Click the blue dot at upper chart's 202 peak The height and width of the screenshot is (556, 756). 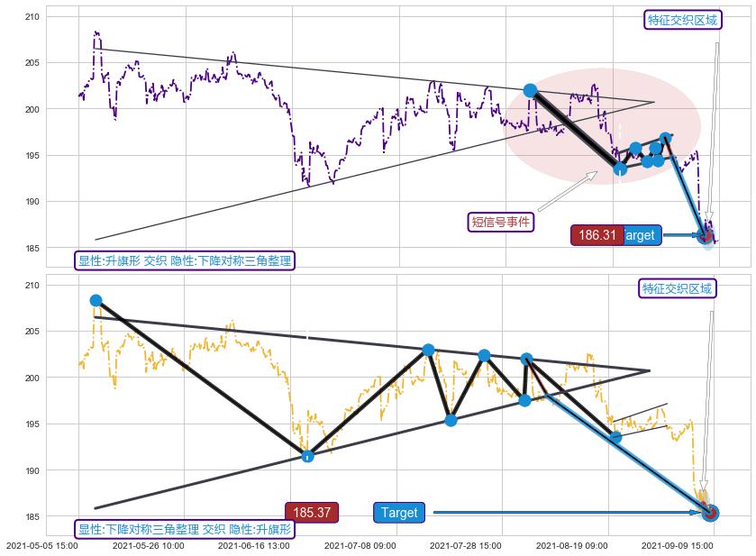531,90
